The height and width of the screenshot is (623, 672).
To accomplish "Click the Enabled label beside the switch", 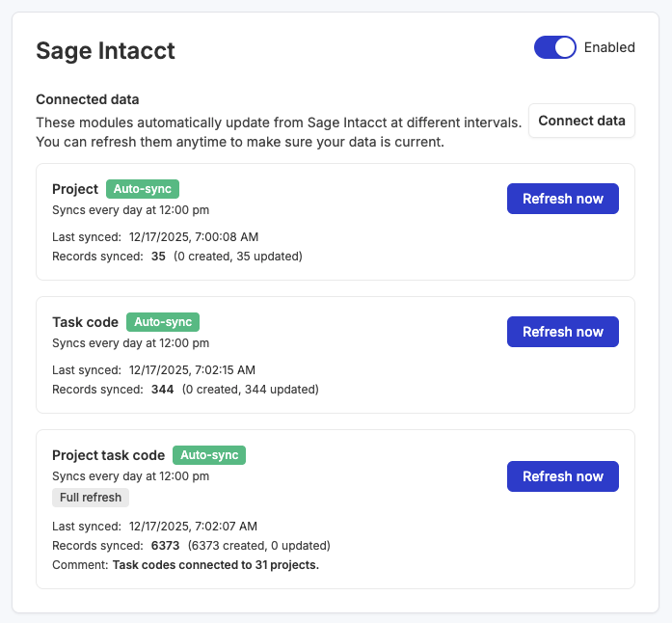I will click(609, 47).
